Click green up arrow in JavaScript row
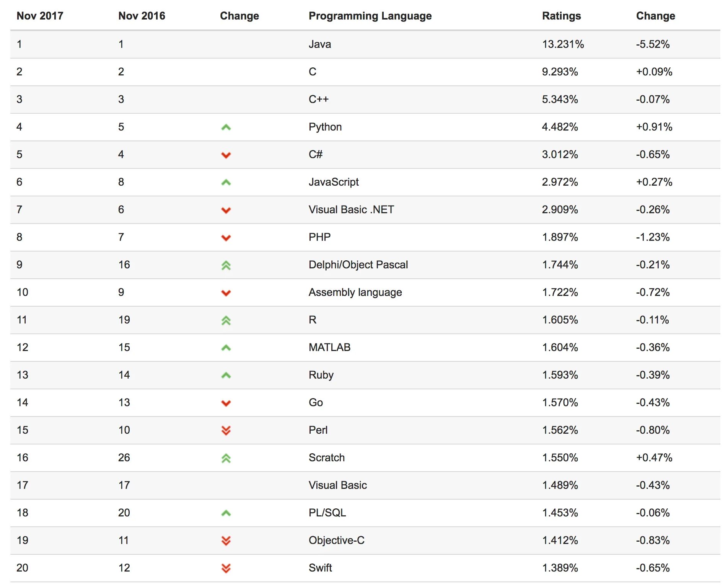728x588 pixels. pyautogui.click(x=226, y=182)
